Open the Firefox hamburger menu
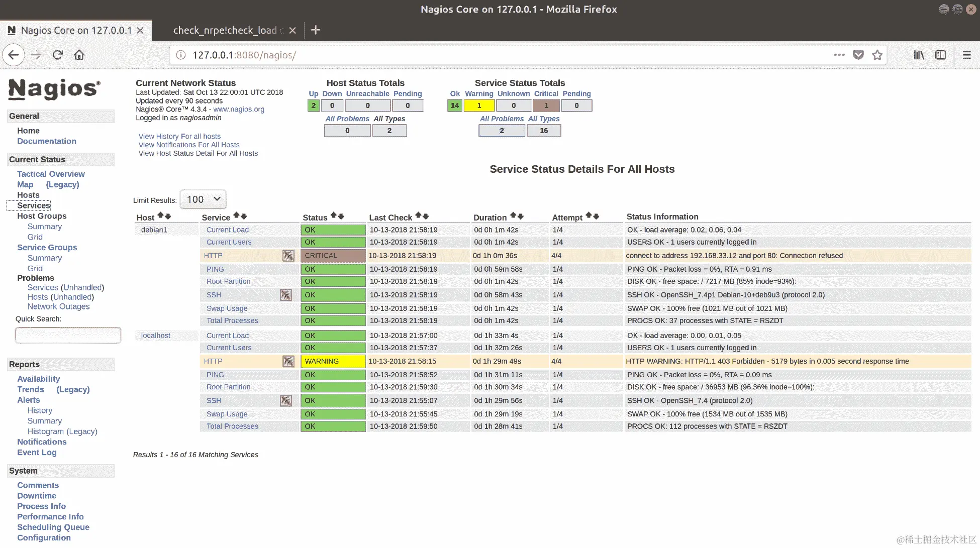980x548 pixels. [966, 55]
